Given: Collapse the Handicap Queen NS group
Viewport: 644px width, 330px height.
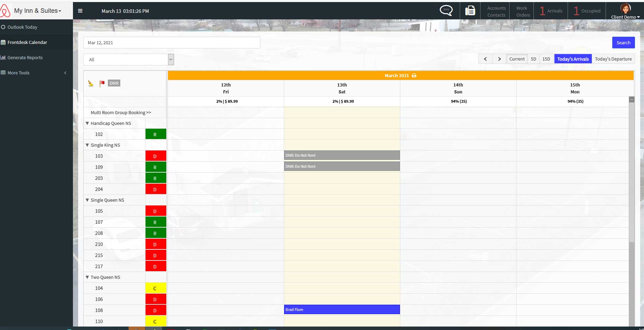Looking at the screenshot, I should click(x=87, y=123).
